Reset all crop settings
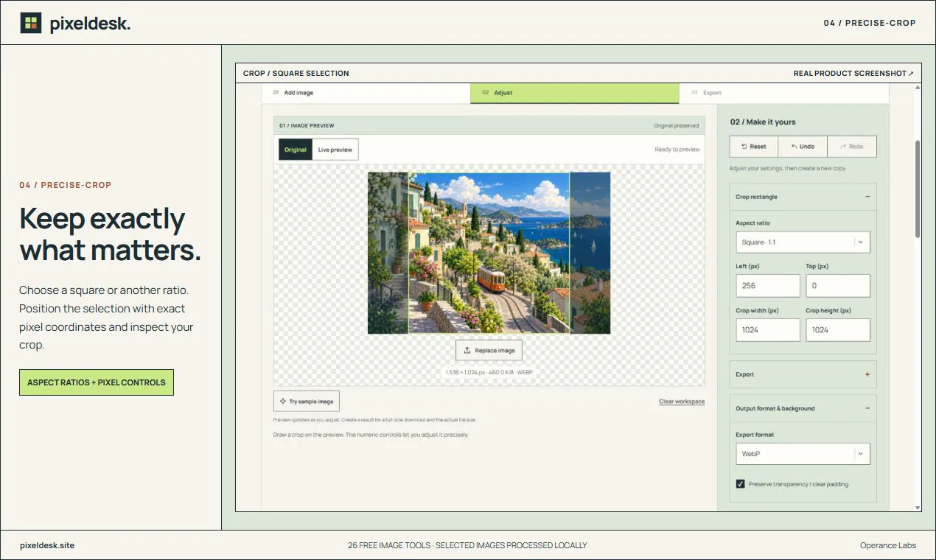 click(754, 147)
